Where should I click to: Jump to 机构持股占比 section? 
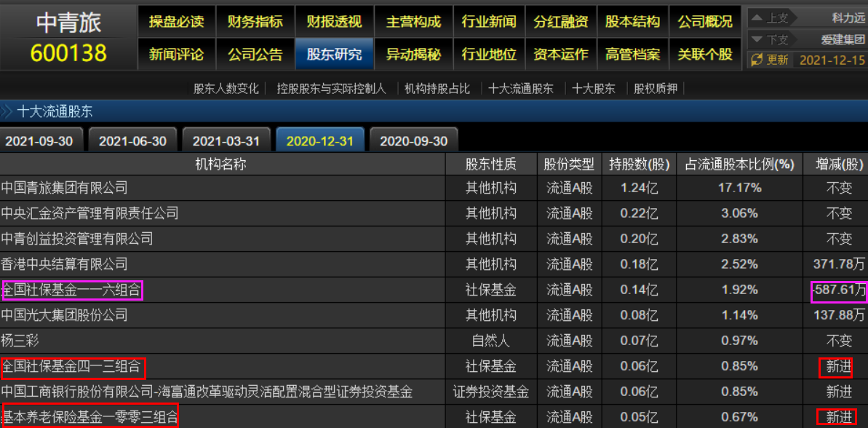point(437,89)
